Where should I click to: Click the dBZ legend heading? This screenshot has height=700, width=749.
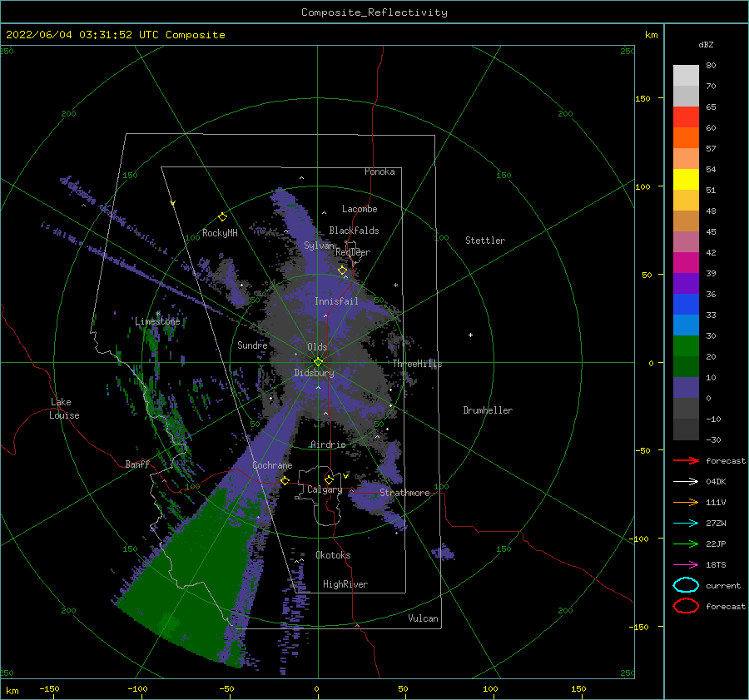[x=706, y=44]
